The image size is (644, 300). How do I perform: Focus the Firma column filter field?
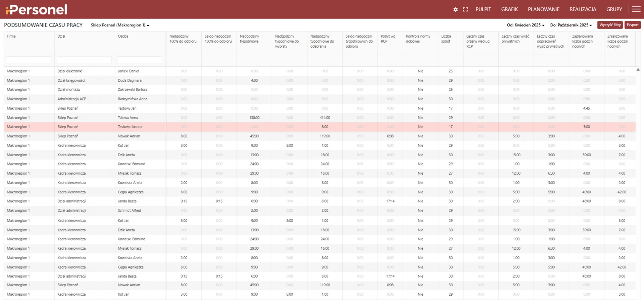(x=29, y=60)
